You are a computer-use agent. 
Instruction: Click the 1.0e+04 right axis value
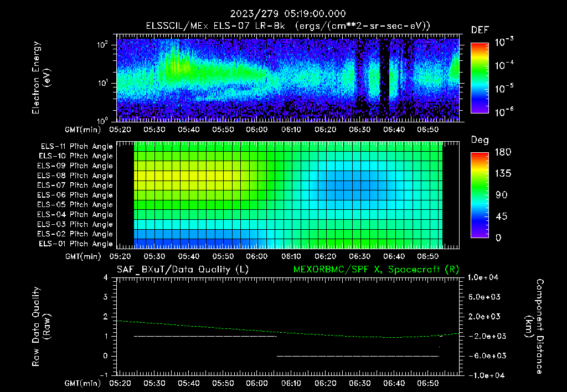pyautogui.click(x=483, y=277)
